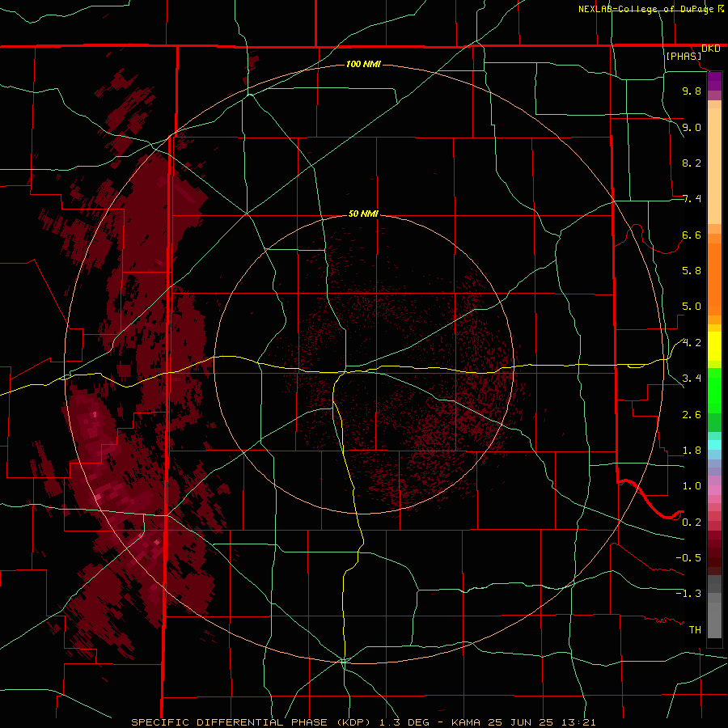
Task: Pick the yellow band of the color bar
Action: point(714,346)
